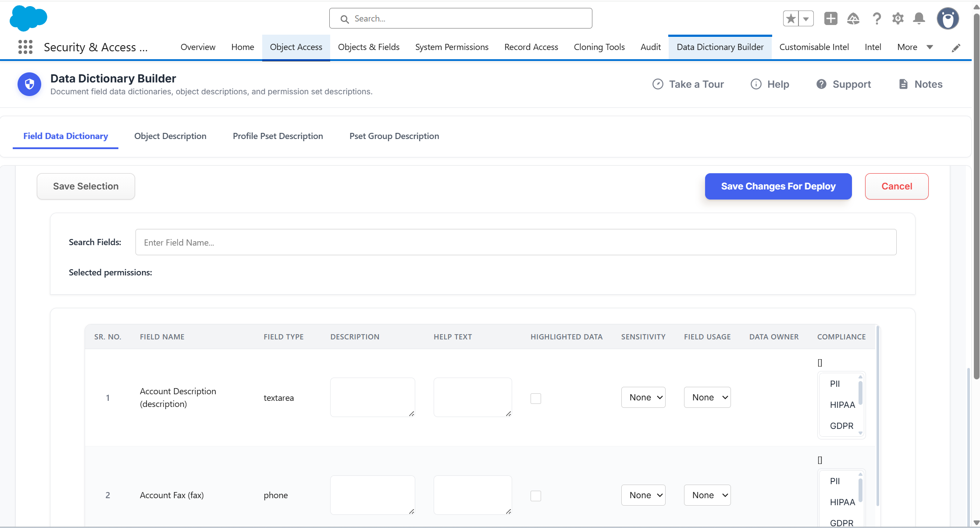980x528 pixels.
Task: Focus the global Search box
Action: point(460,18)
